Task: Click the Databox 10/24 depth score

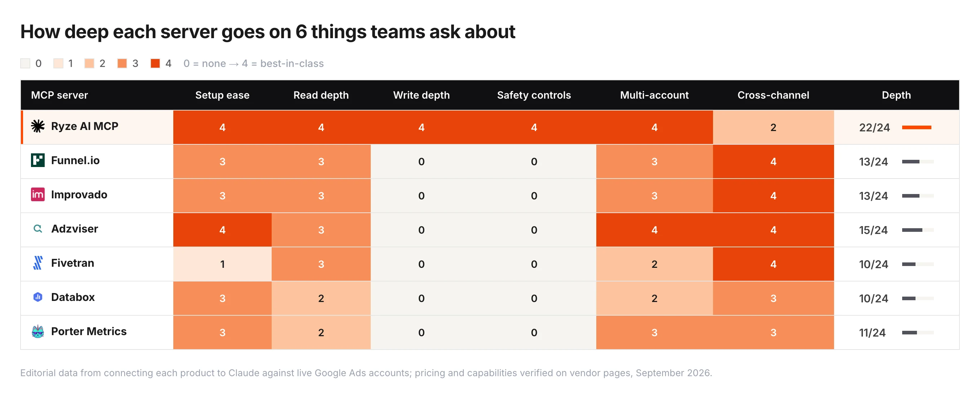Action: point(873,298)
